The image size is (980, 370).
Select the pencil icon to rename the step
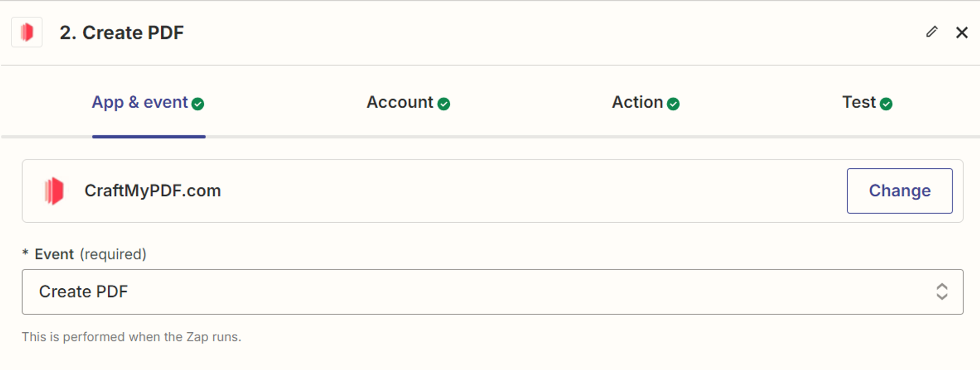click(931, 32)
